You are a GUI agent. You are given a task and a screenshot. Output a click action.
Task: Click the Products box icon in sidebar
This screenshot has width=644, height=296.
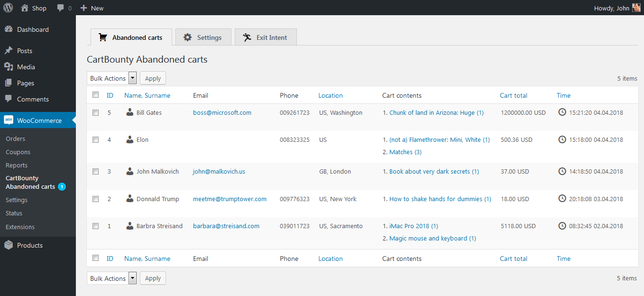coord(9,245)
